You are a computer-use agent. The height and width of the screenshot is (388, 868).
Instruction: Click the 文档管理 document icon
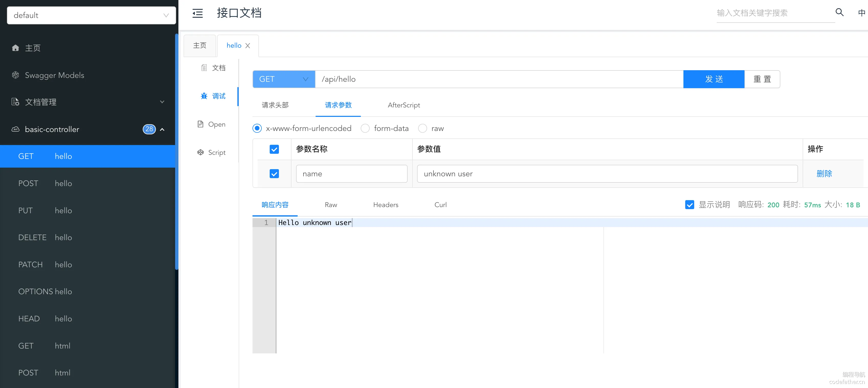click(15, 102)
